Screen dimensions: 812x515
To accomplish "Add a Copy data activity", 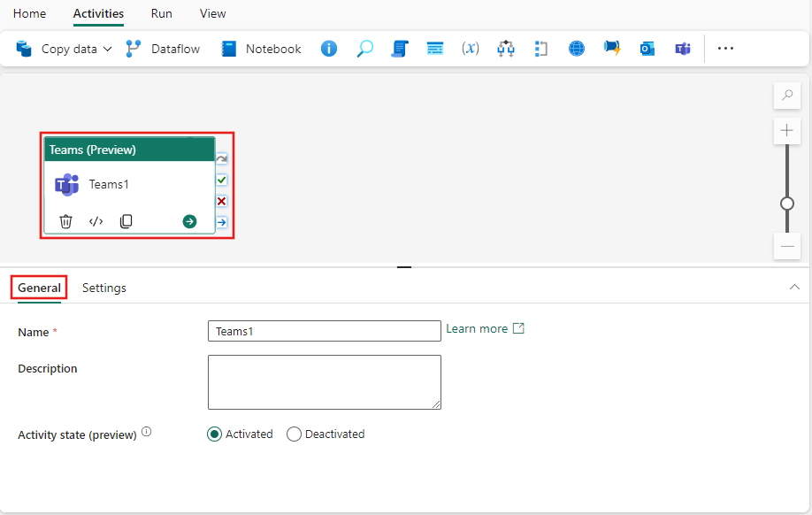I will coord(56,49).
